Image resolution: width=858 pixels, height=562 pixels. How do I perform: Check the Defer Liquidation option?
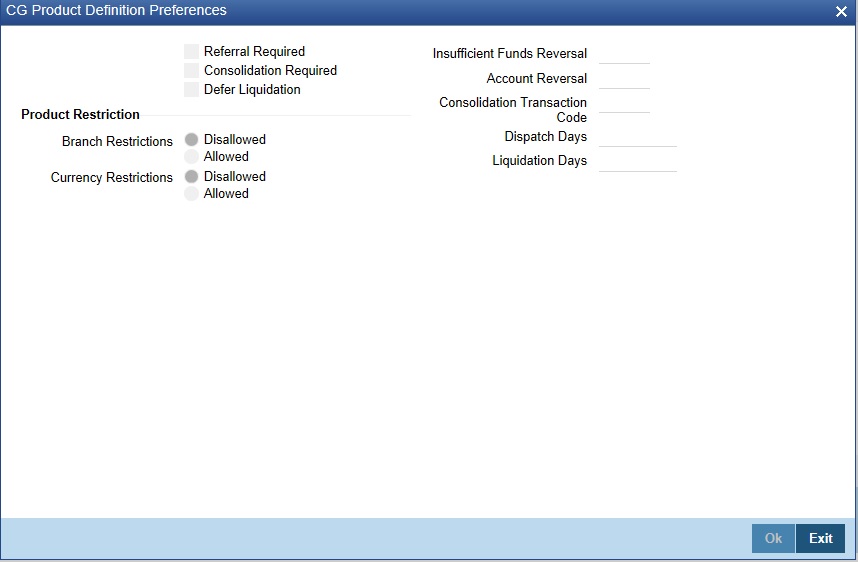pos(192,89)
